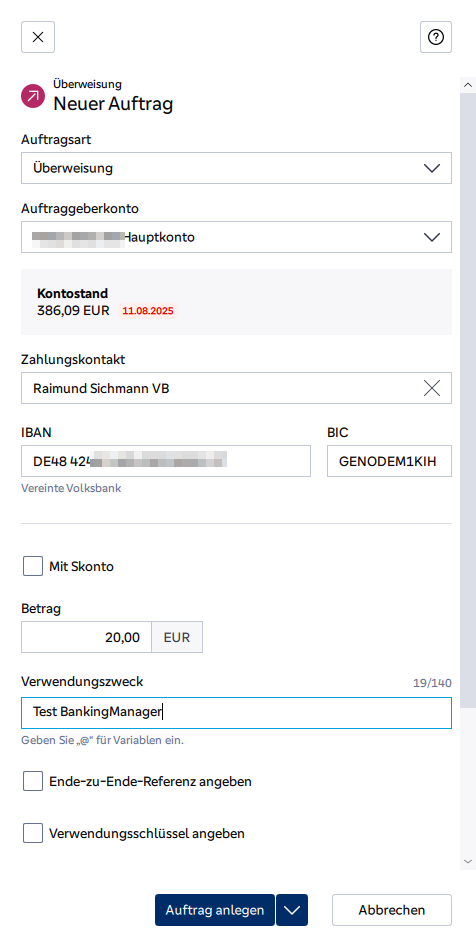The image size is (476, 935).
Task: Expand the Auftragsart dropdown chevron
Action: pos(431,168)
